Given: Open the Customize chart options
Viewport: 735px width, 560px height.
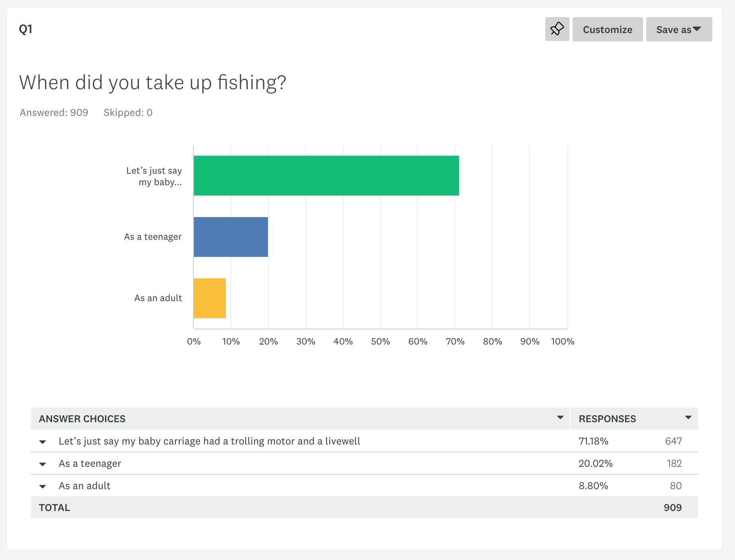Looking at the screenshot, I should [608, 29].
